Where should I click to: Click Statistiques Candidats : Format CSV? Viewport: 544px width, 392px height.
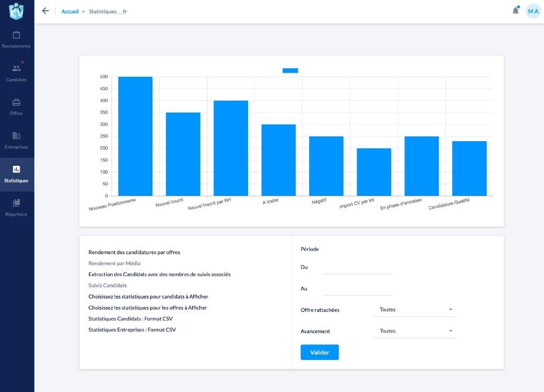130,319
